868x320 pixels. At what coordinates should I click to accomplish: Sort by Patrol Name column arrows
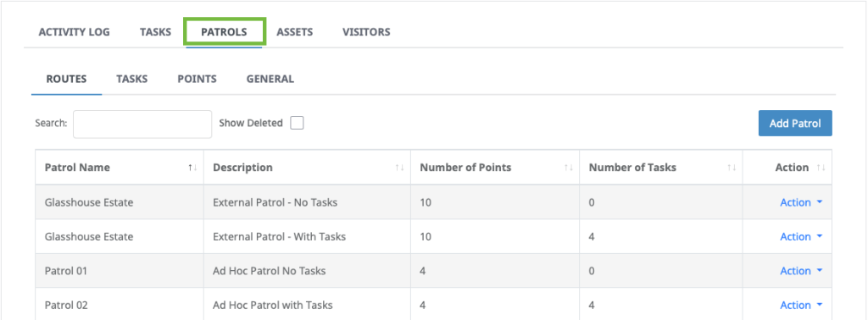click(x=192, y=168)
